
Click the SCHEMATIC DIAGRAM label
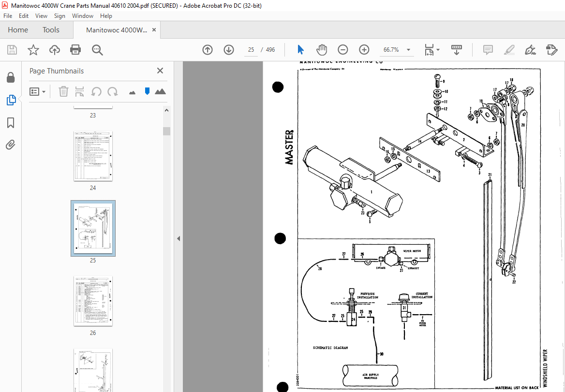330,348
